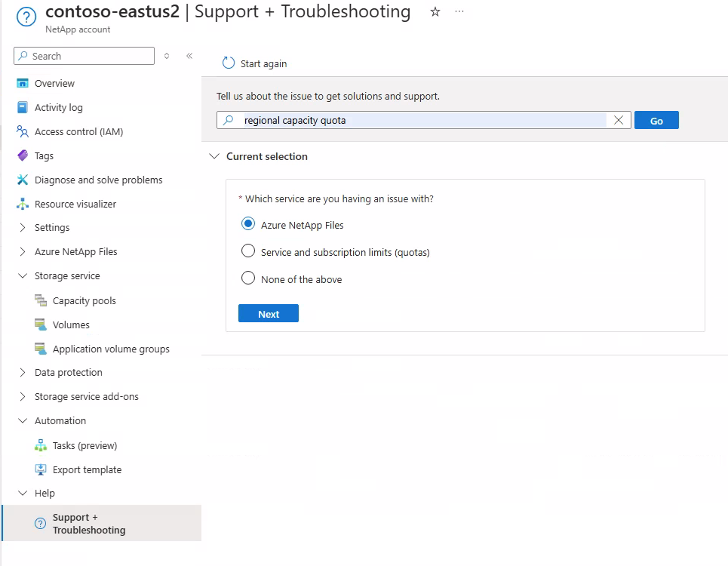Click the Support + Troubleshooting header question mark icon
The width and height of the screenshot is (728, 566).
(x=26, y=17)
